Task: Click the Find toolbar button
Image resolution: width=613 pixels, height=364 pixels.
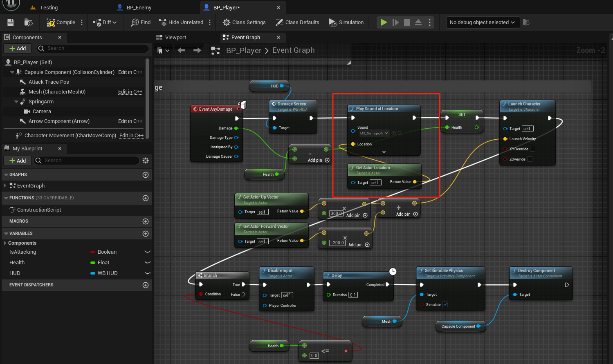Action: click(x=141, y=22)
